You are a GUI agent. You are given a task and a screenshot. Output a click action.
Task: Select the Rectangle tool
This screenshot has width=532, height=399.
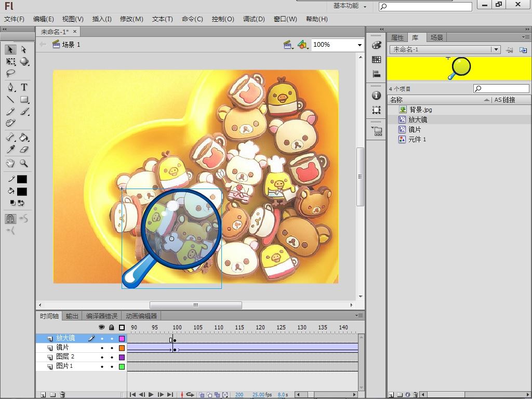24,99
